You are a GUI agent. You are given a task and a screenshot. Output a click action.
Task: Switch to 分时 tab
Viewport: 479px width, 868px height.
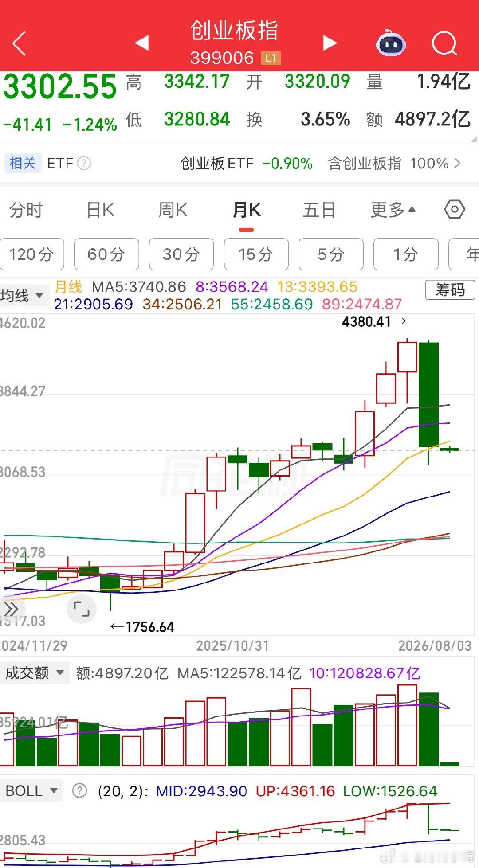coord(26,210)
